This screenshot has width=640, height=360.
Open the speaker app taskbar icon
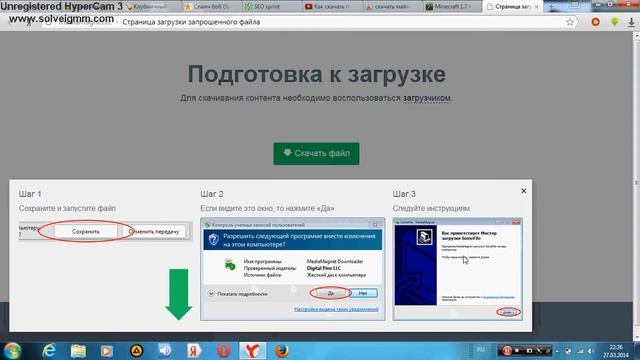[x=165, y=351]
